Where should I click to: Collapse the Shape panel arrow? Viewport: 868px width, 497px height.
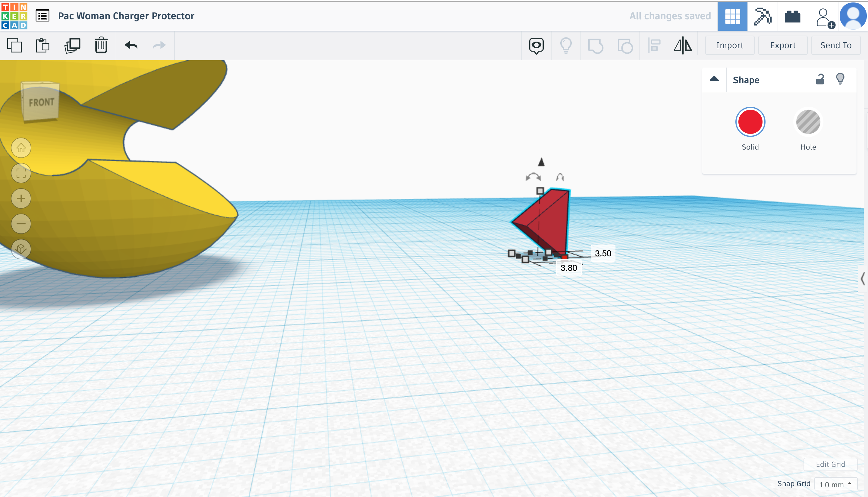click(x=714, y=79)
